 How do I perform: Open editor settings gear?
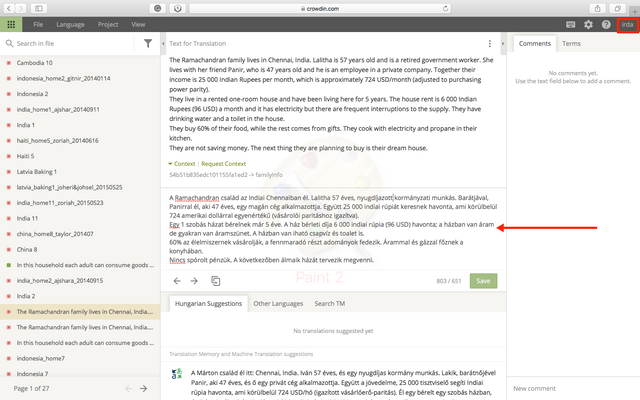click(588, 24)
